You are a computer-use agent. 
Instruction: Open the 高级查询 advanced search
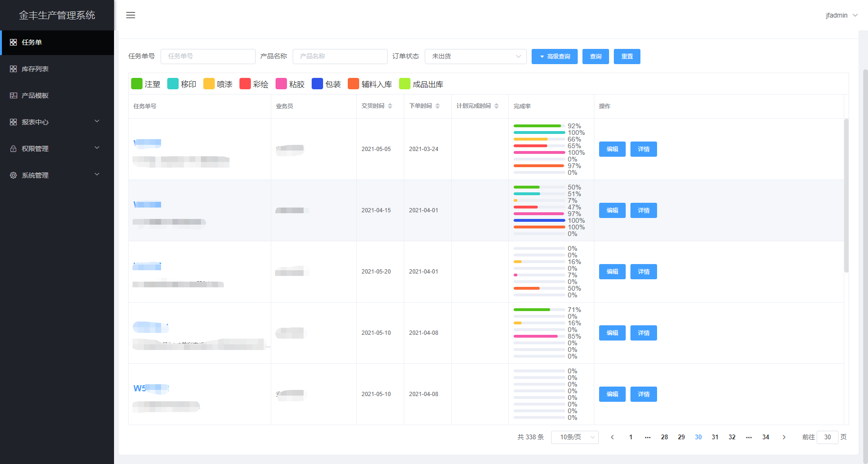click(x=554, y=57)
